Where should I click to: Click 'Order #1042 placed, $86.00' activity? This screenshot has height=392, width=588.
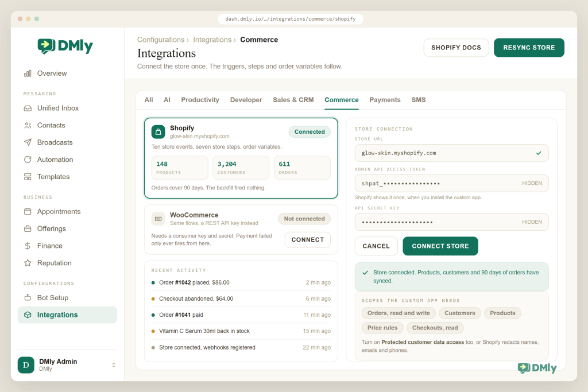pos(241,282)
